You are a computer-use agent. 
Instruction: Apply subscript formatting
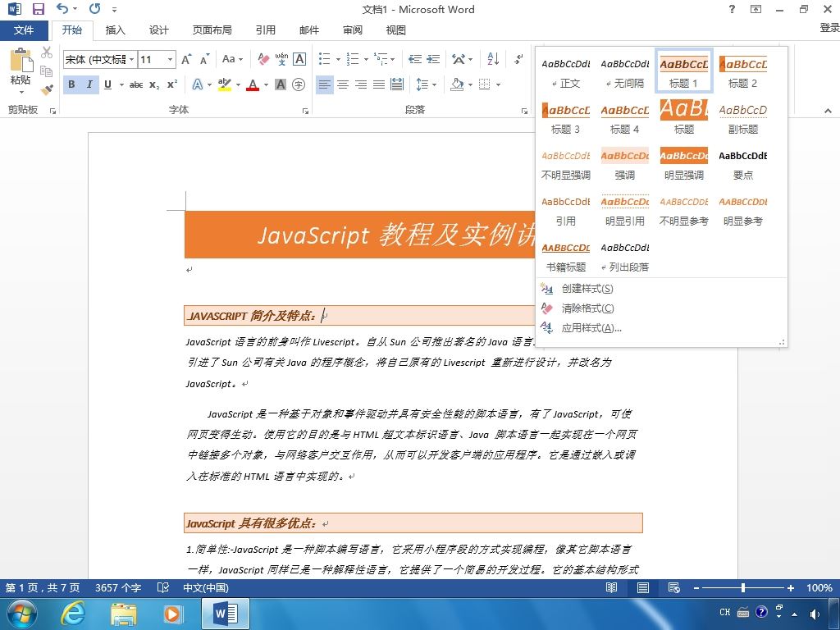click(154, 84)
